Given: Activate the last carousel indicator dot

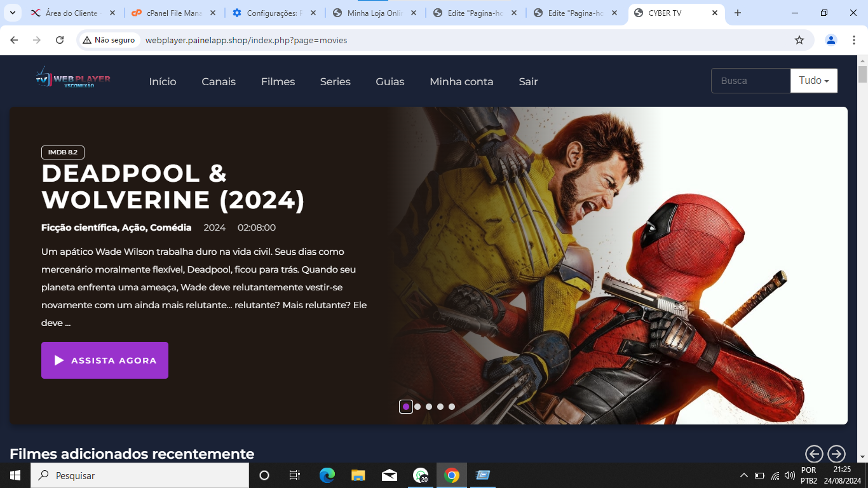Looking at the screenshot, I should click(x=452, y=405).
